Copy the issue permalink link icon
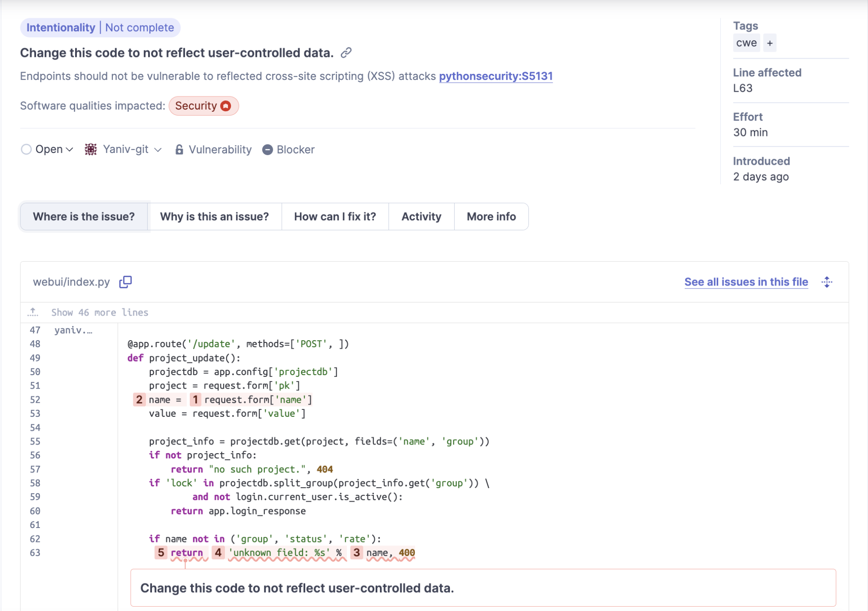868x611 pixels. tap(346, 53)
